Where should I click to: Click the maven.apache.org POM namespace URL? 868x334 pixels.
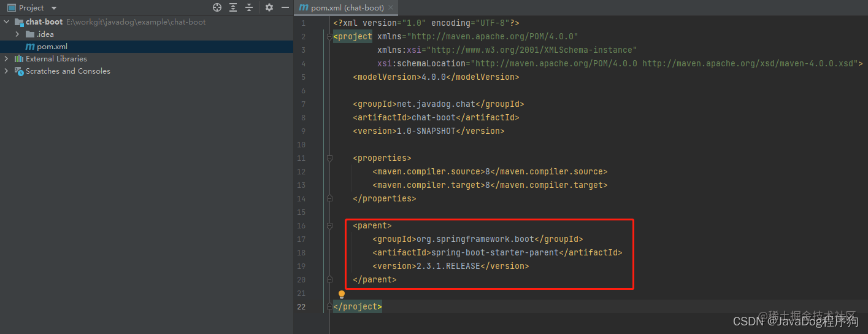[x=494, y=36]
